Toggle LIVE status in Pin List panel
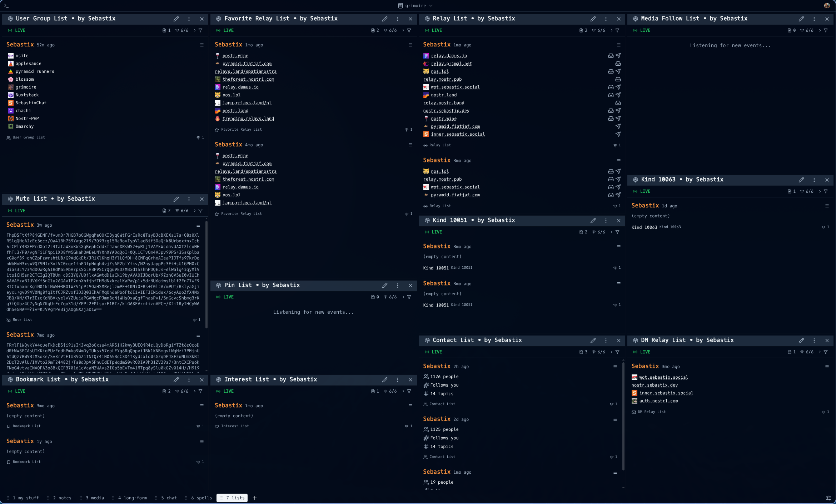This screenshot has height=504, width=836. (x=225, y=297)
